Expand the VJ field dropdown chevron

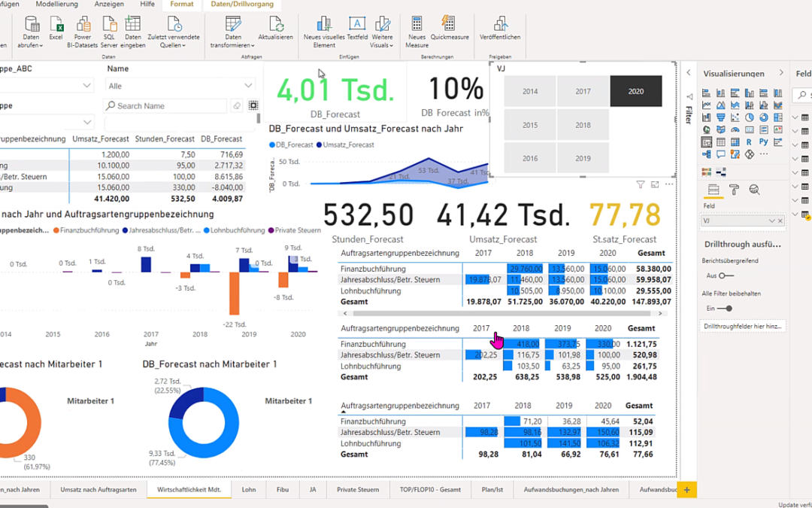click(x=771, y=221)
